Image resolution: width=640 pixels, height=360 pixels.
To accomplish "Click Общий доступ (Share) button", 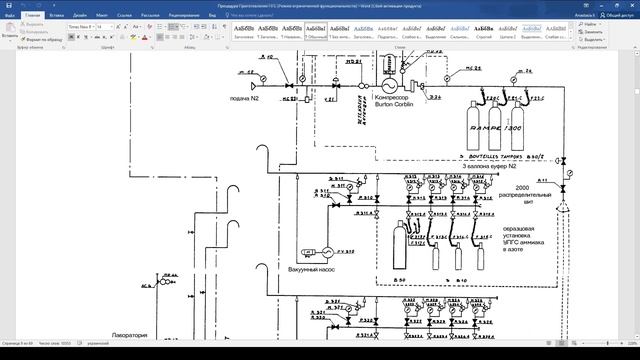I will (616, 15).
